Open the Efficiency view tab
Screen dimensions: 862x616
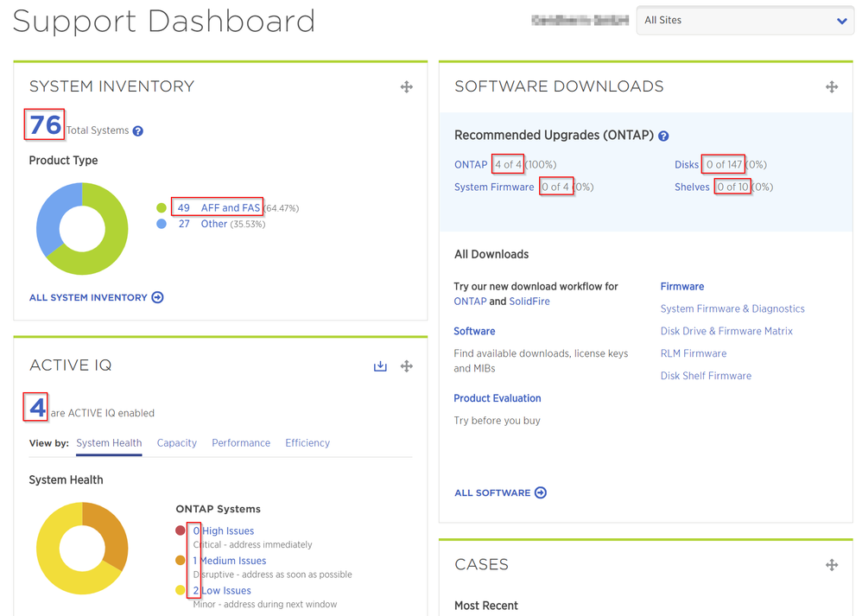307,443
